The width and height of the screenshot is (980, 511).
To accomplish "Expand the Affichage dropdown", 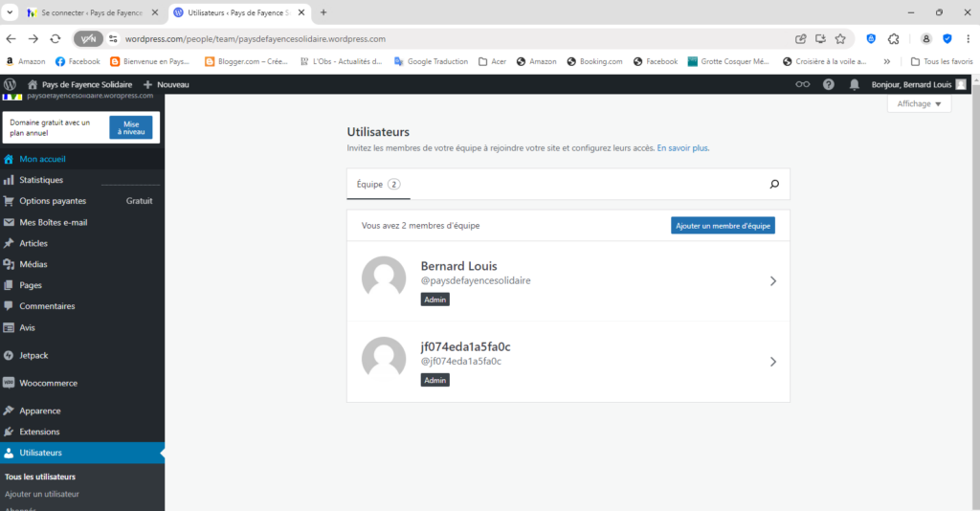I will pyautogui.click(x=919, y=103).
